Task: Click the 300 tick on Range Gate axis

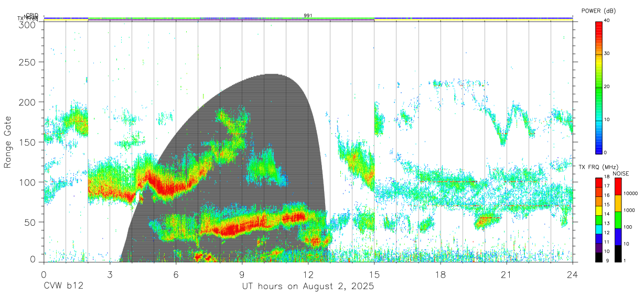Action: tap(27, 25)
